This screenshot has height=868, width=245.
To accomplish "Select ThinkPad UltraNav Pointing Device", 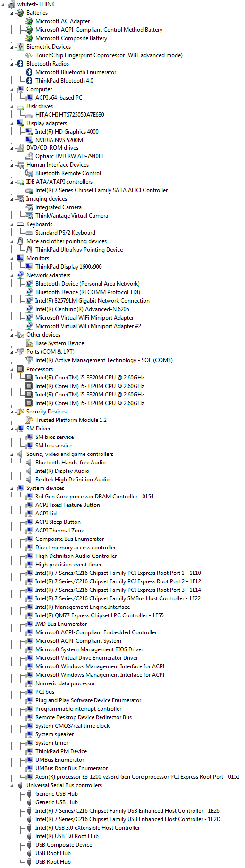I will pyautogui.click(x=79, y=250).
